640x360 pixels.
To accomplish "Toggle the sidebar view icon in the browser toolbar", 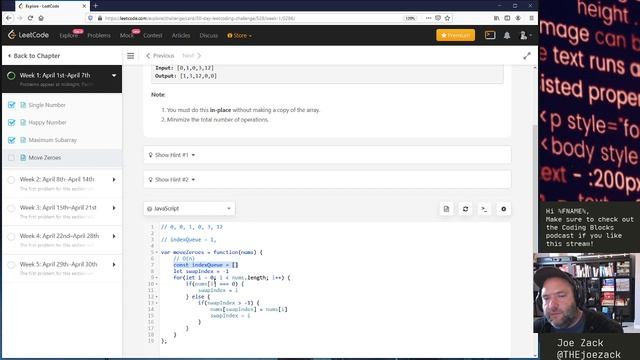I will pyautogui.click(x=507, y=18).
